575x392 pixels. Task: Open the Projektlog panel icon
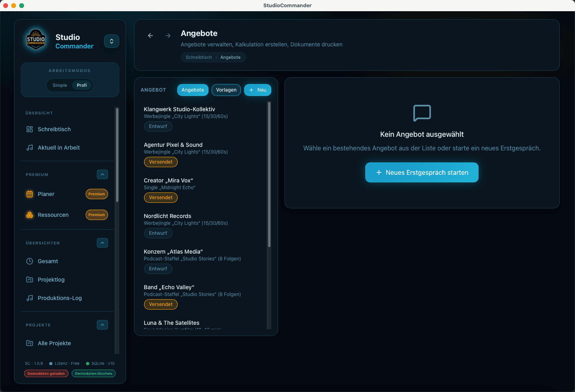30,280
